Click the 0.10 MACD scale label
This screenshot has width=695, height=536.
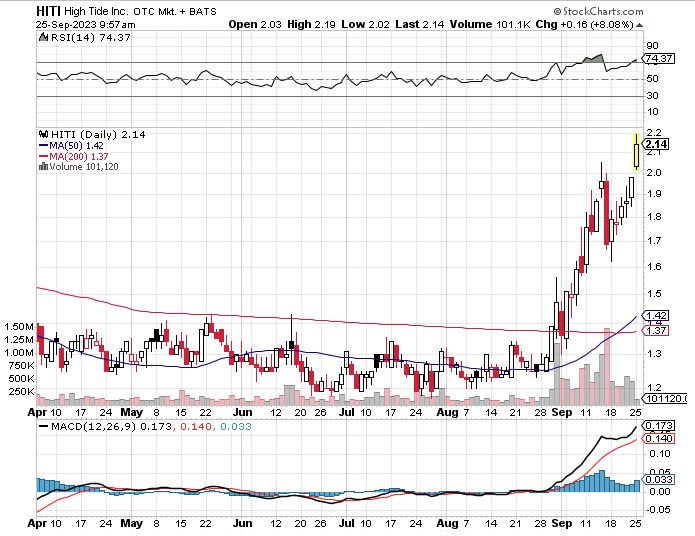coord(660,454)
